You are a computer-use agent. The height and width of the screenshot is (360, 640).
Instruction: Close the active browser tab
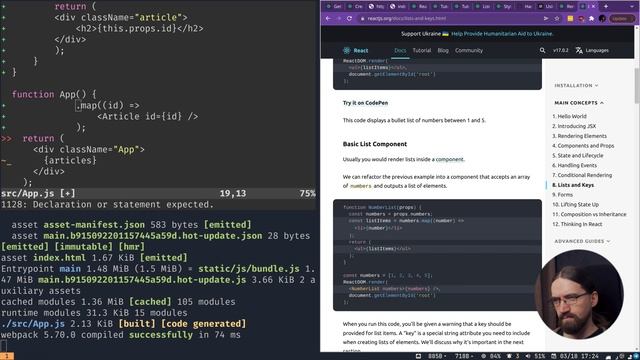click(x=593, y=6)
